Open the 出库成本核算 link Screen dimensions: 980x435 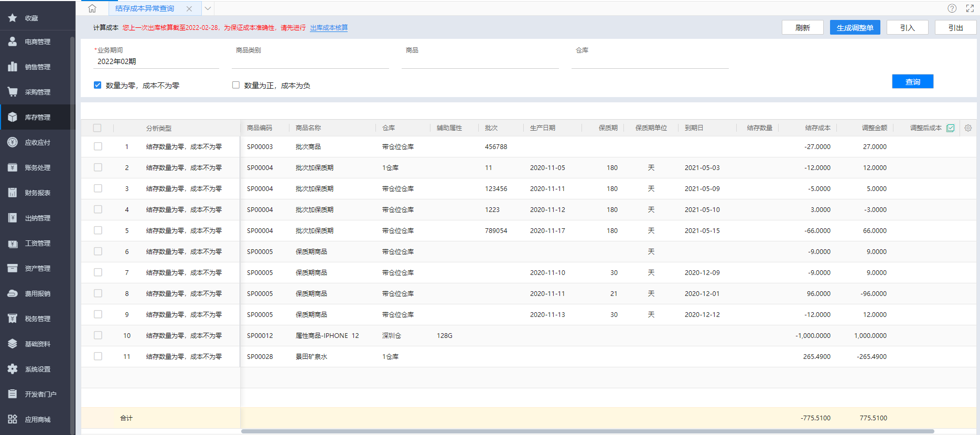(329, 28)
